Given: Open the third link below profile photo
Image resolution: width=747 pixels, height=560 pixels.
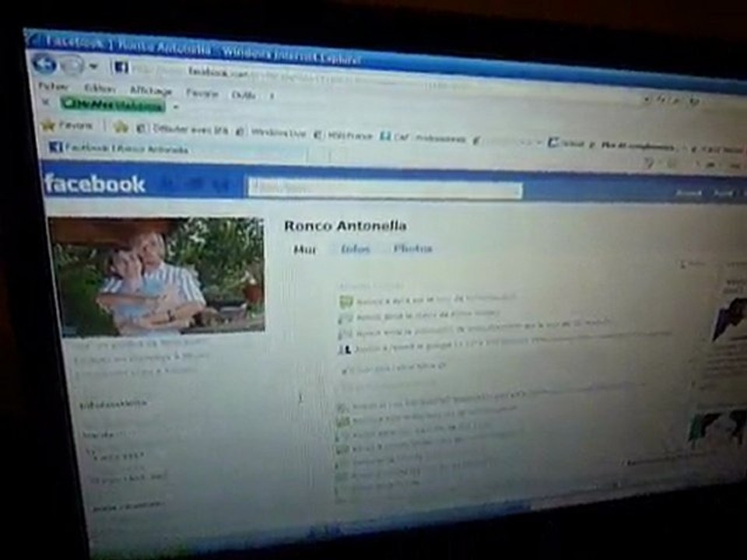Looking at the screenshot, I should 136,371.
